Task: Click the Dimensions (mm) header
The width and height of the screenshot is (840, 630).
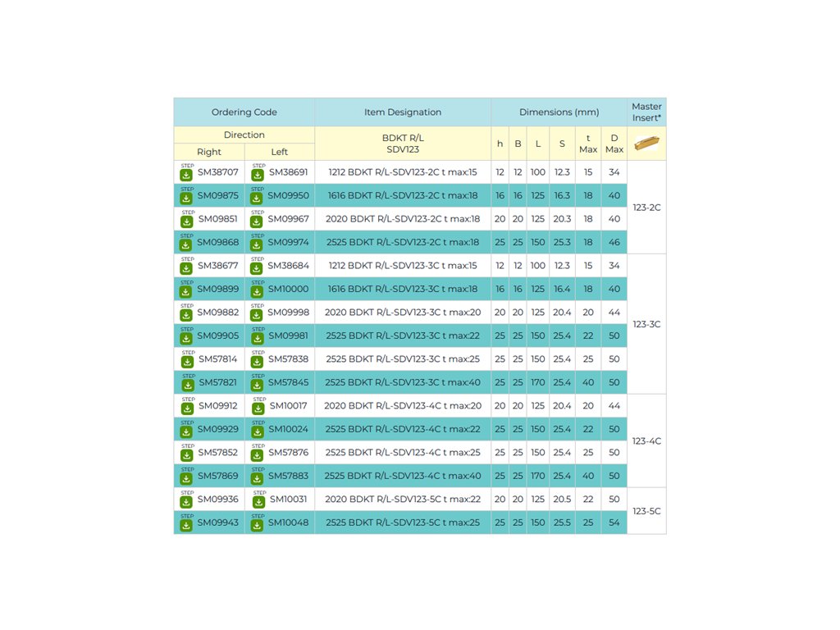Action: coord(559,112)
